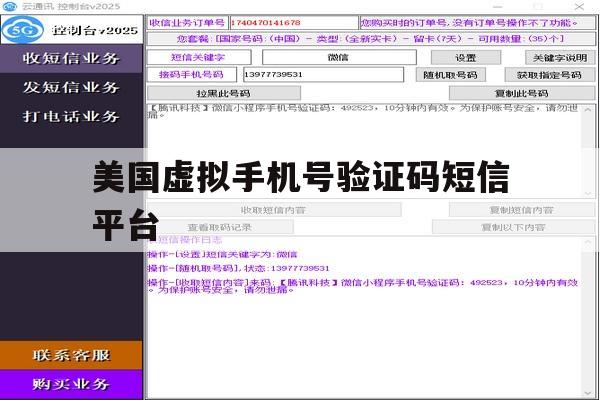
Task: Click the 获取指定号码 button
Action: click(x=549, y=75)
